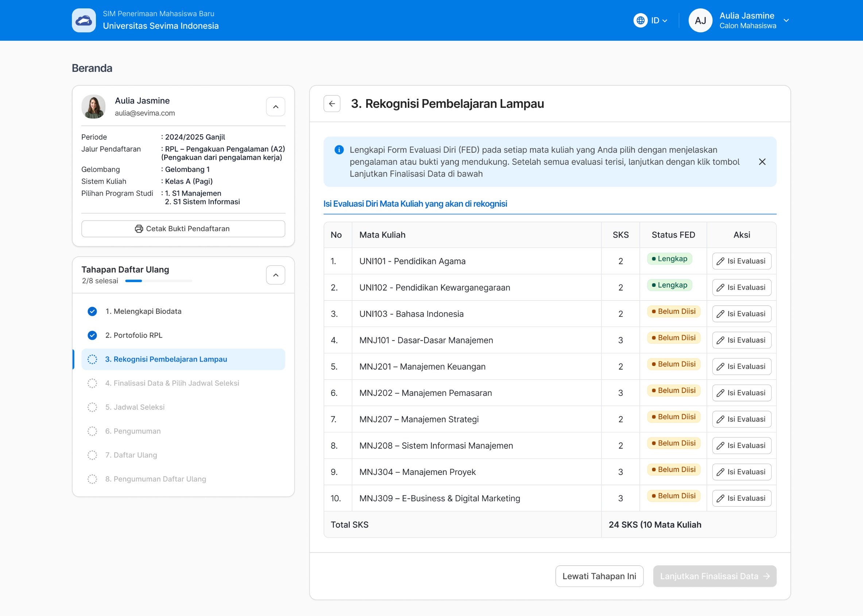
Task: Click the globe language icon
Action: click(640, 20)
